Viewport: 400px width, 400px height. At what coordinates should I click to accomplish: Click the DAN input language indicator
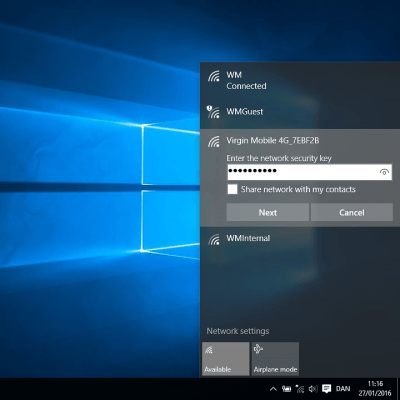tap(343, 389)
